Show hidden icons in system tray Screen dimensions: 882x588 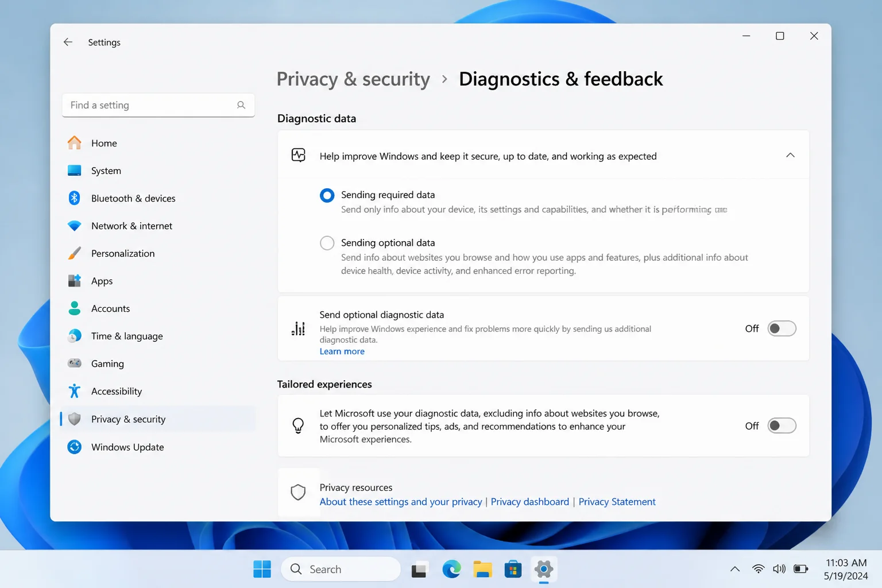[x=735, y=569]
